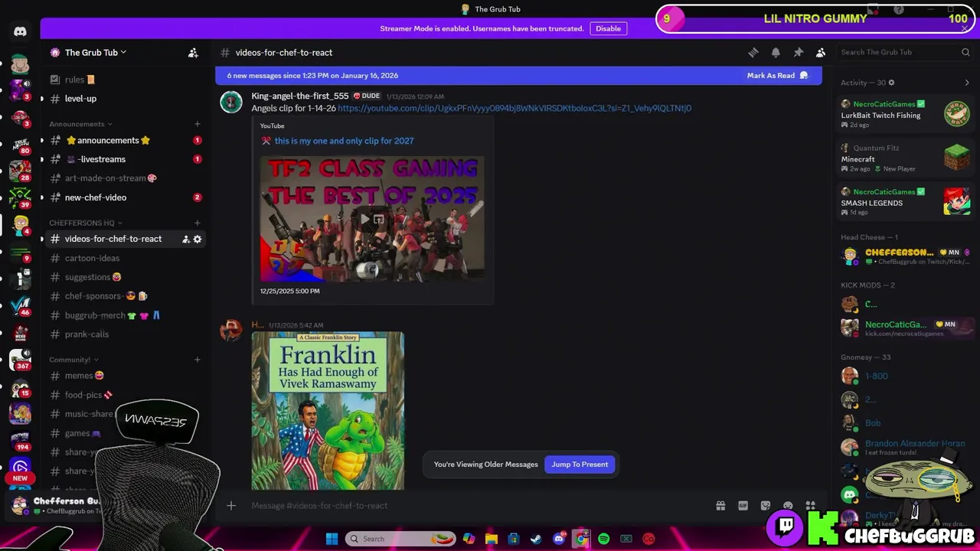This screenshot has height=551, width=980.
Task: Collapse the Announcements category
Action: 80,124
